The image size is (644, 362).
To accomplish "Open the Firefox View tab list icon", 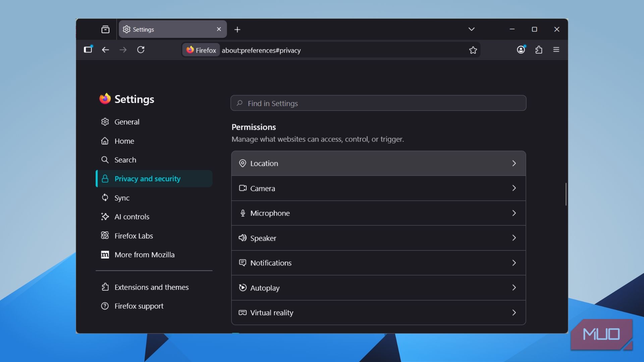I will click(105, 29).
